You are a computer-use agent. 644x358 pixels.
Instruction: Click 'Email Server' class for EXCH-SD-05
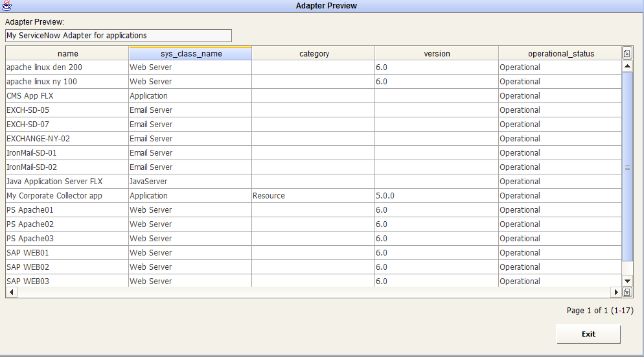pos(190,110)
